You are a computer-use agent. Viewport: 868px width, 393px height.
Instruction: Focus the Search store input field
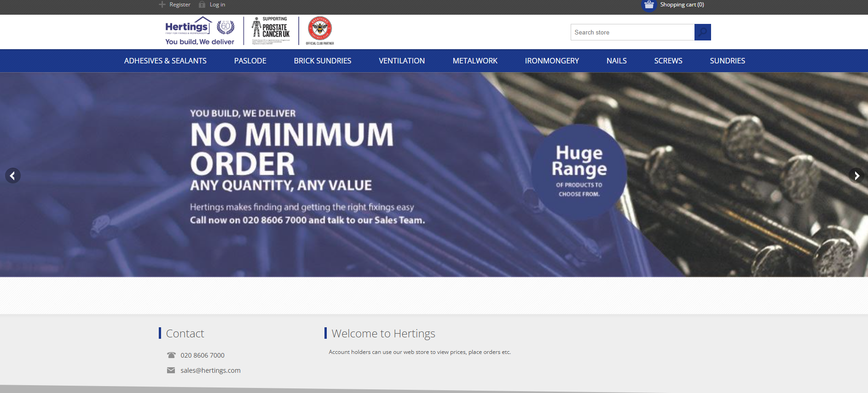pos(632,32)
